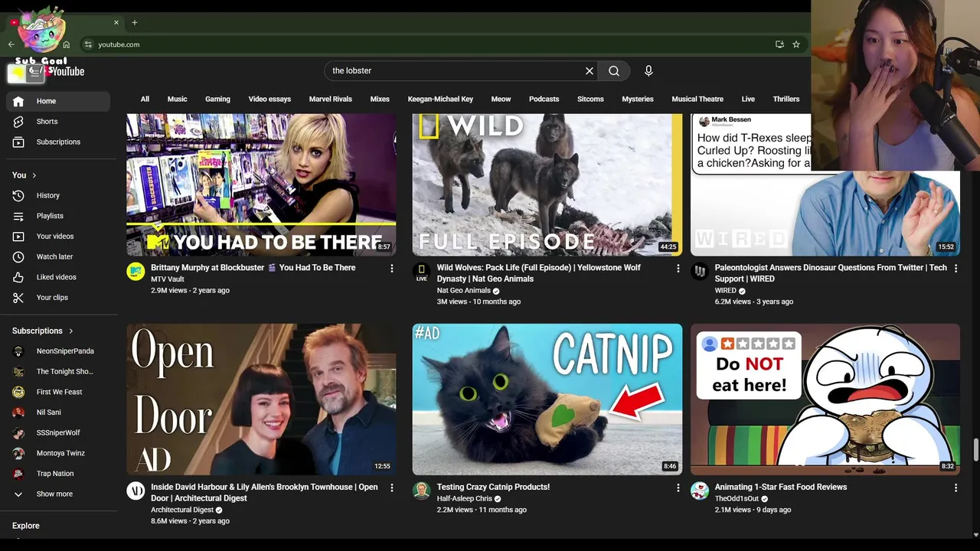980x551 pixels.
Task: Select Marvel Rivals filter chip
Action: 331,99
